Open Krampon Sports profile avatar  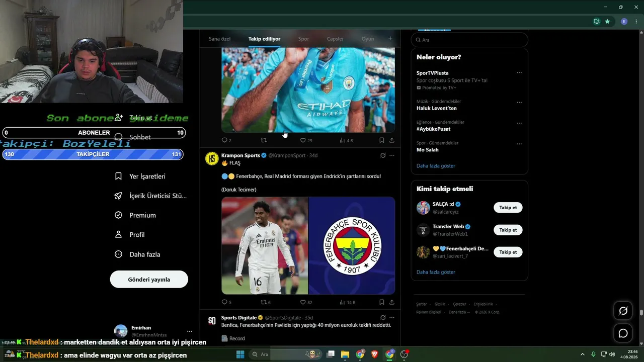tap(212, 158)
